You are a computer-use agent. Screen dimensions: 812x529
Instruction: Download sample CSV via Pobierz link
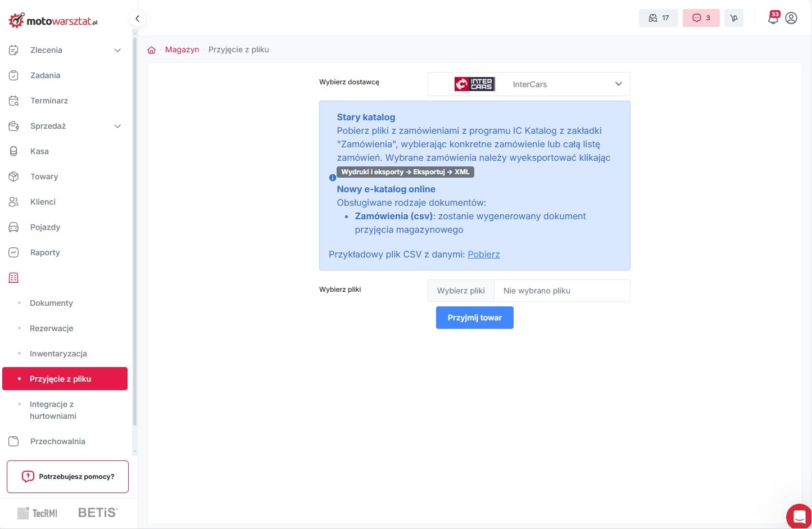[483, 254]
